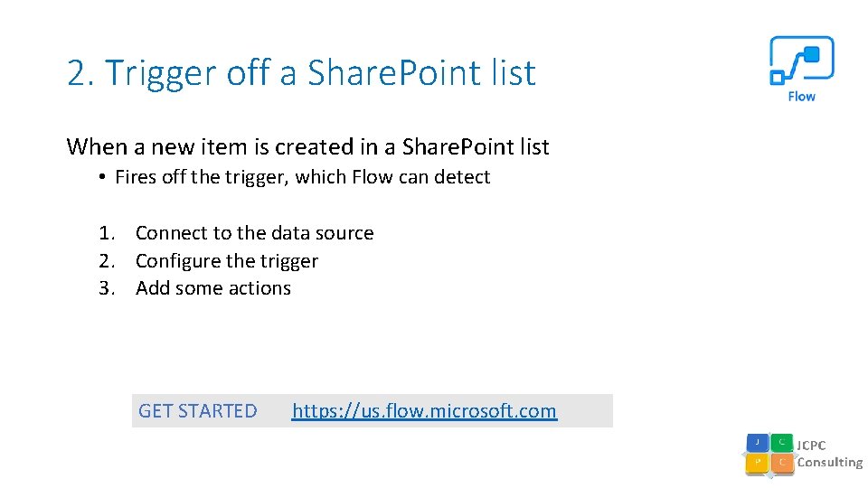Click "When a new item is created" heading

click(307, 146)
